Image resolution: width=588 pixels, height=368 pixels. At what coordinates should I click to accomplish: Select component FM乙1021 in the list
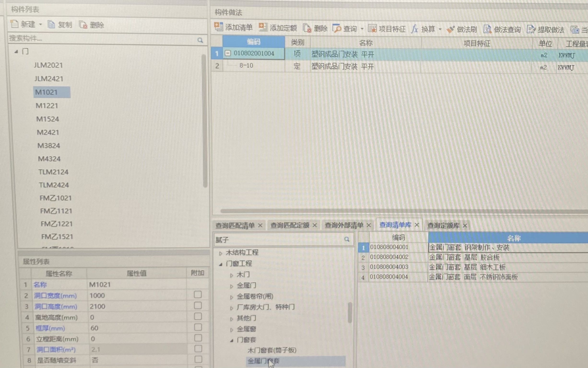click(x=56, y=198)
